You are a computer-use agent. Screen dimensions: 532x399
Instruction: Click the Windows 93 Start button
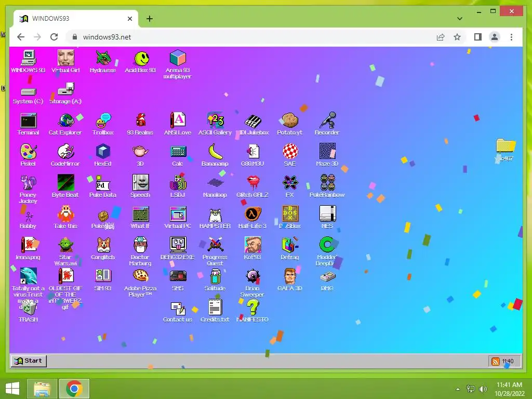click(29, 361)
